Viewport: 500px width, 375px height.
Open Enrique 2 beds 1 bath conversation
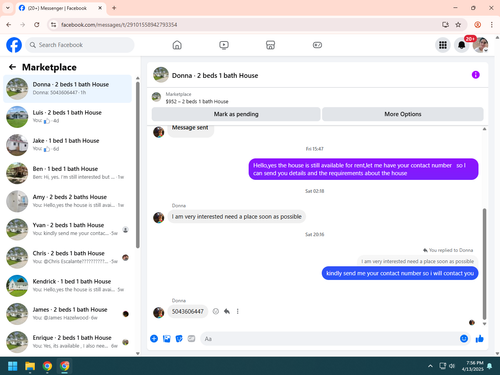67,342
